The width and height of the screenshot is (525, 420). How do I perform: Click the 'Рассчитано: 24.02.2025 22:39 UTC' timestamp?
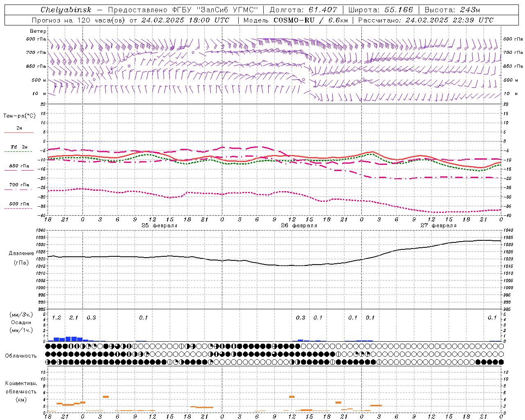click(x=426, y=20)
